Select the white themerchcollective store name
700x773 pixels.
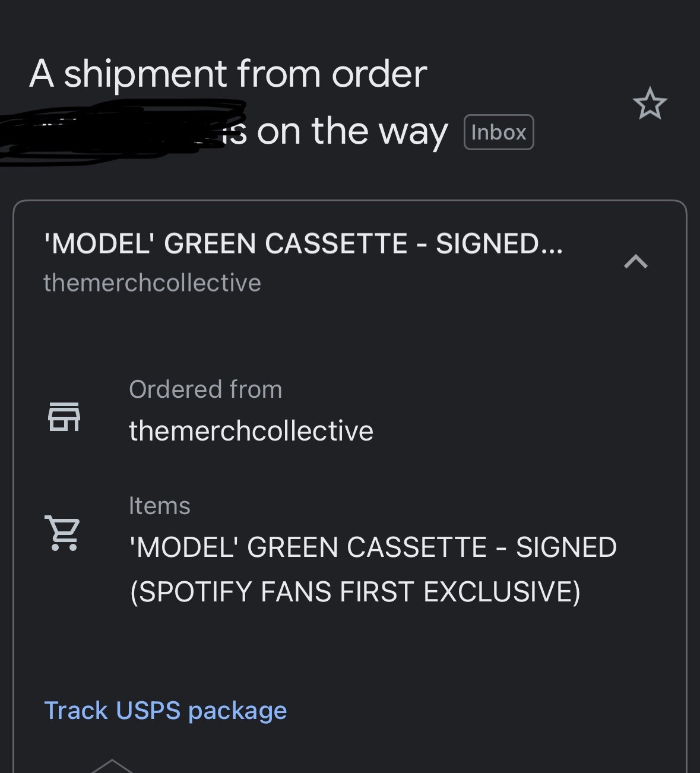pos(251,431)
